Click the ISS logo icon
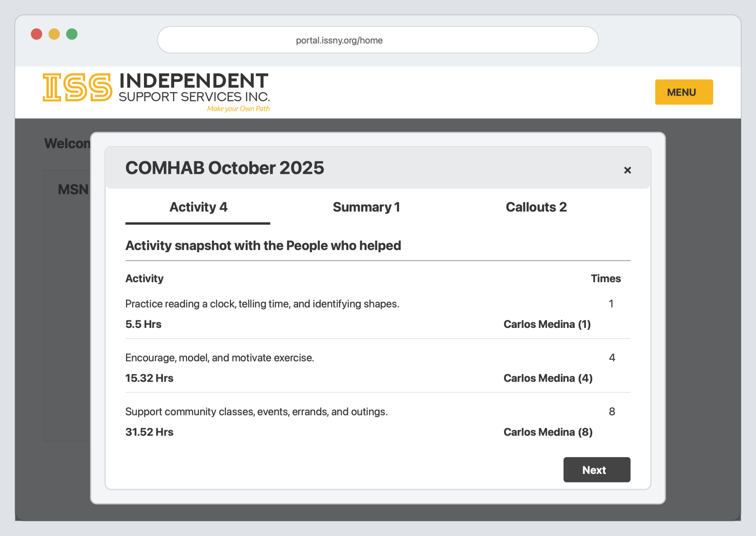The height and width of the screenshot is (536, 756). tap(77, 87)
